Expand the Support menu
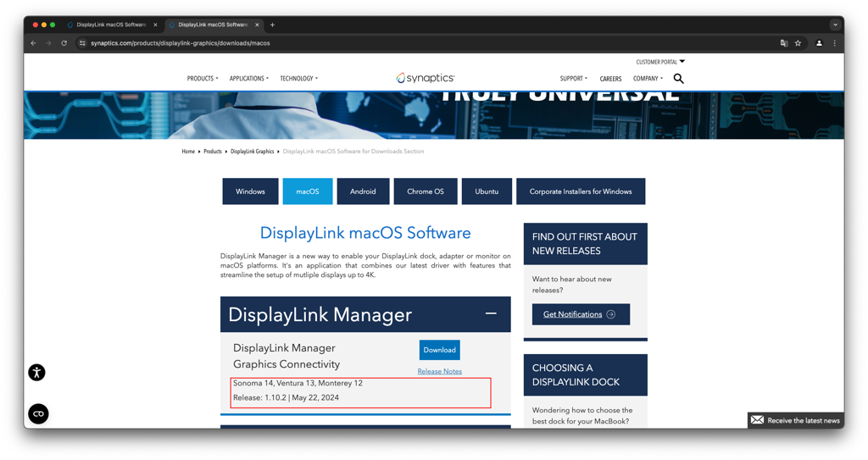 [574, 79]
